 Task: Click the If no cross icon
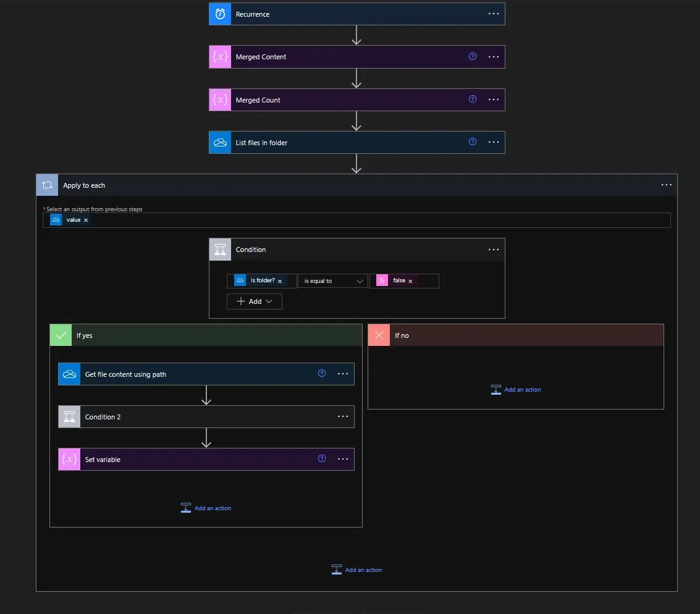coord(379,335)
